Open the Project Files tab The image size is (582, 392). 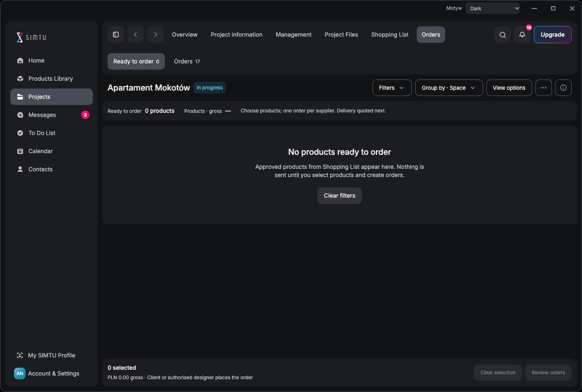tap(341, 35)
